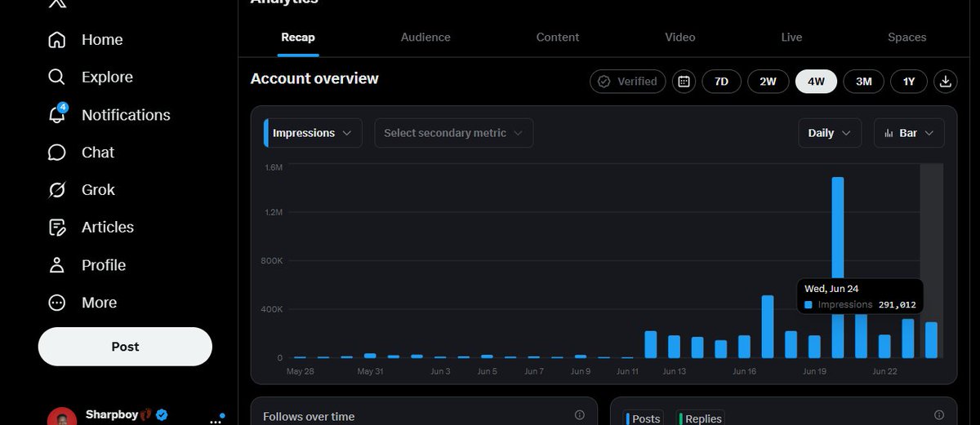Click the X logo at top
This screenshot has height=425, width=980.
[56, 3]
